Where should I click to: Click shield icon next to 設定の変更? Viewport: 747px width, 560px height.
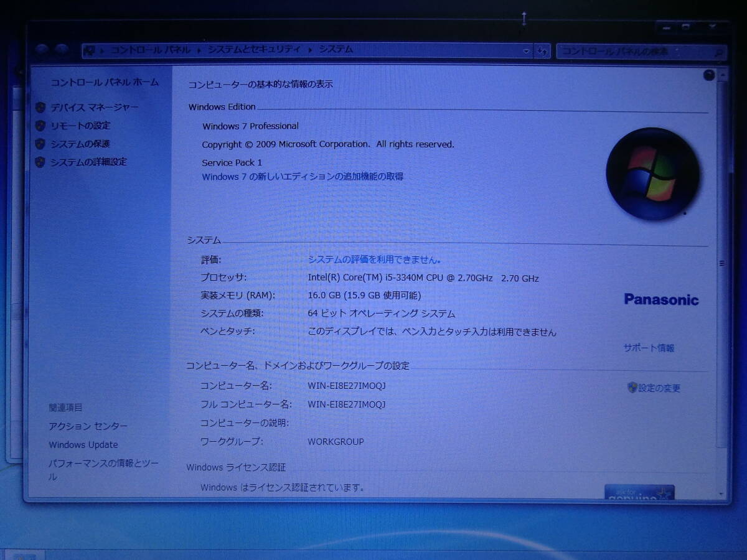[632, 388]
